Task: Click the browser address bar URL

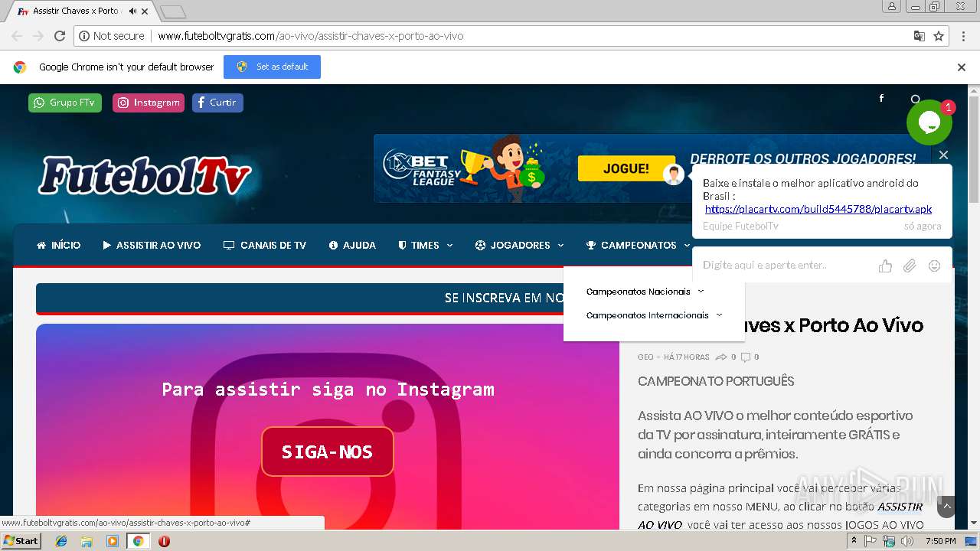Action: click(x=310, y=36)
